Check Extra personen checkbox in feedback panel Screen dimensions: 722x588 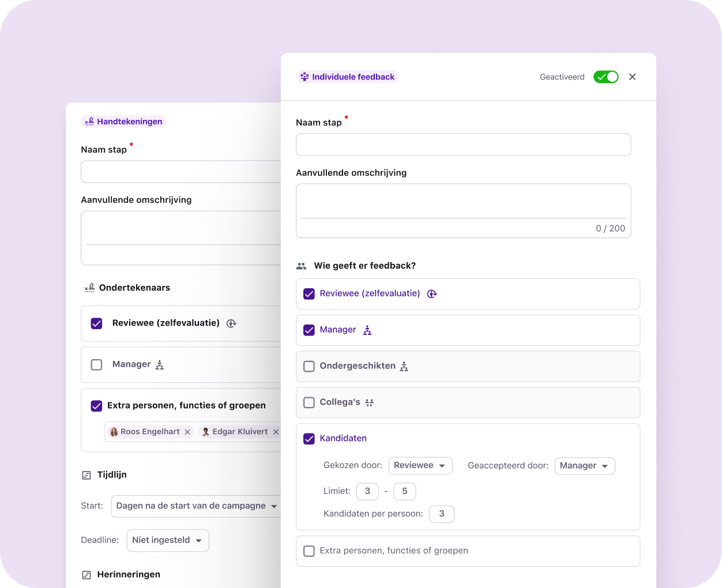(309, 551)
